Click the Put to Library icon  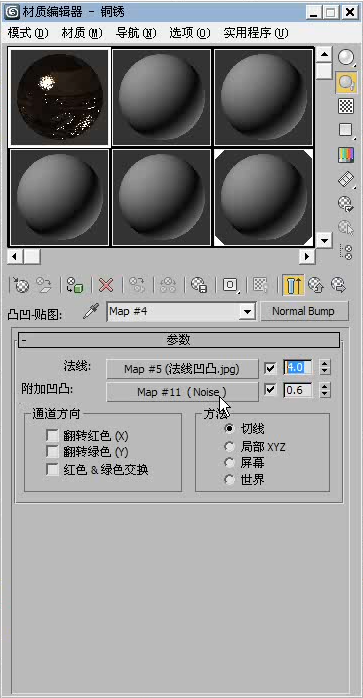click(199, 285)
